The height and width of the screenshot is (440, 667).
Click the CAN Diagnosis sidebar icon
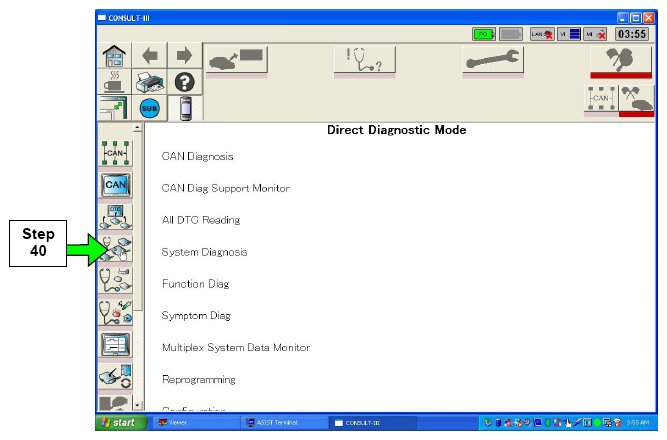[115, 153]
